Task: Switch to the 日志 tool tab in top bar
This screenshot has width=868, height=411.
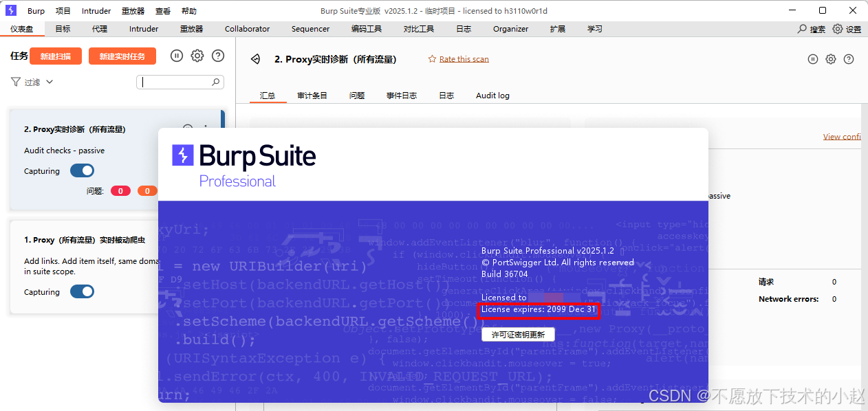Action: coord(464,29)
